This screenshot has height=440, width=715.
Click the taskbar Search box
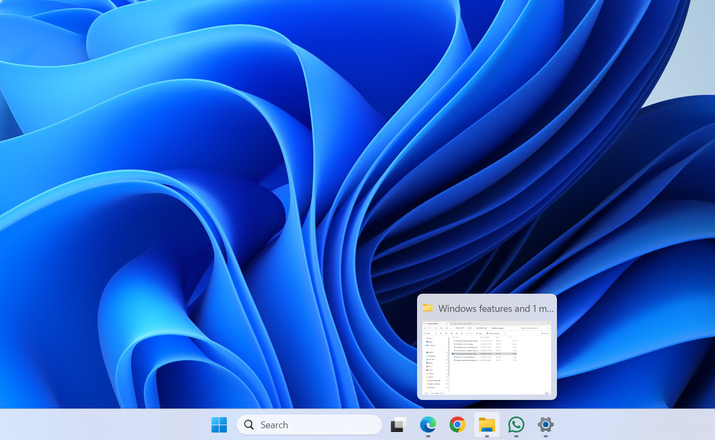[309, 424]
